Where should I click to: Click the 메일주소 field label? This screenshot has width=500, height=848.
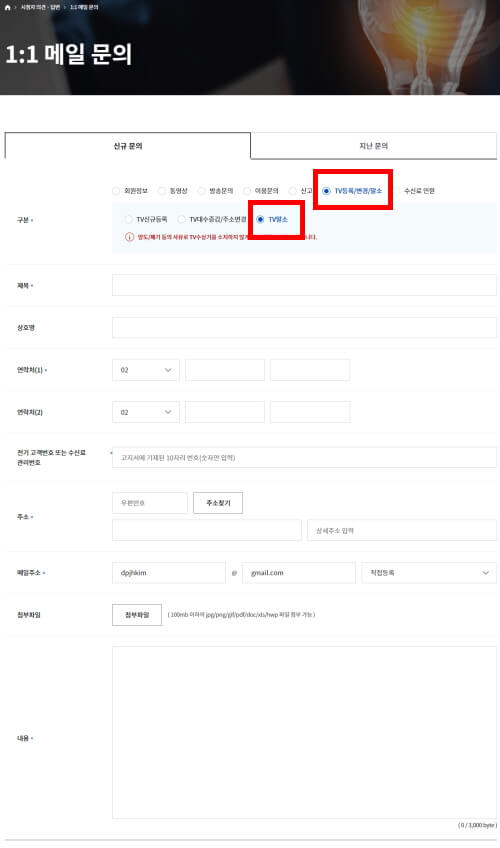[29, 573]
